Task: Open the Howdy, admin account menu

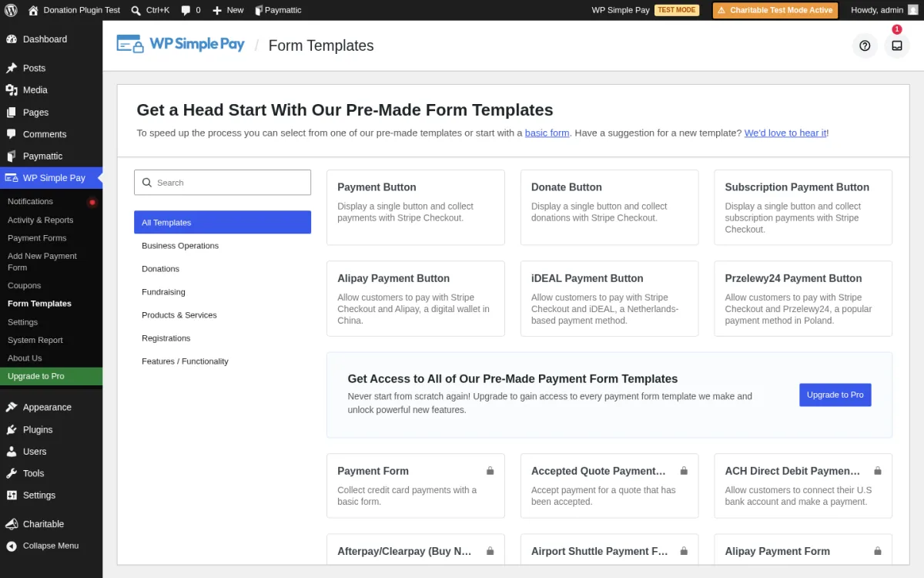Action: 884,10
